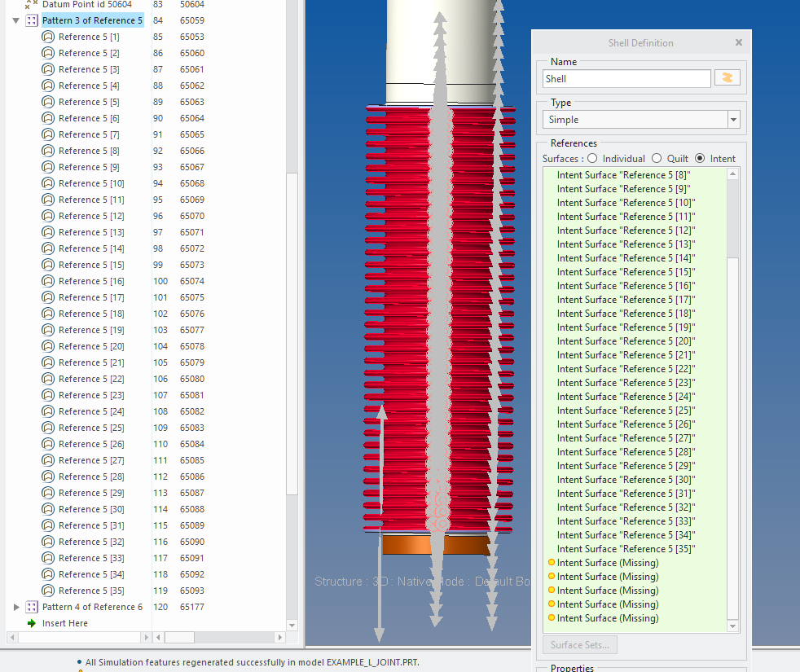Screen dimensions: 800x672
Task: Click the Pattern 3 of Reference 5 pattern icon
Action: pos(31,20)
